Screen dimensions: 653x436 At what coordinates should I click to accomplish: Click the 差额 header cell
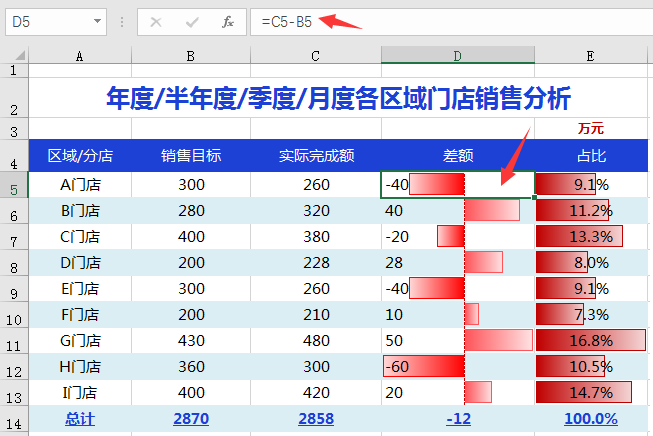point(458,156)
